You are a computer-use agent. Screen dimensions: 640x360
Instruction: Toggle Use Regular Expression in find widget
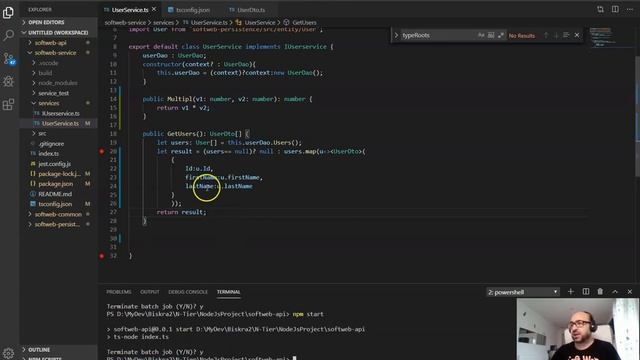(500, 36)
